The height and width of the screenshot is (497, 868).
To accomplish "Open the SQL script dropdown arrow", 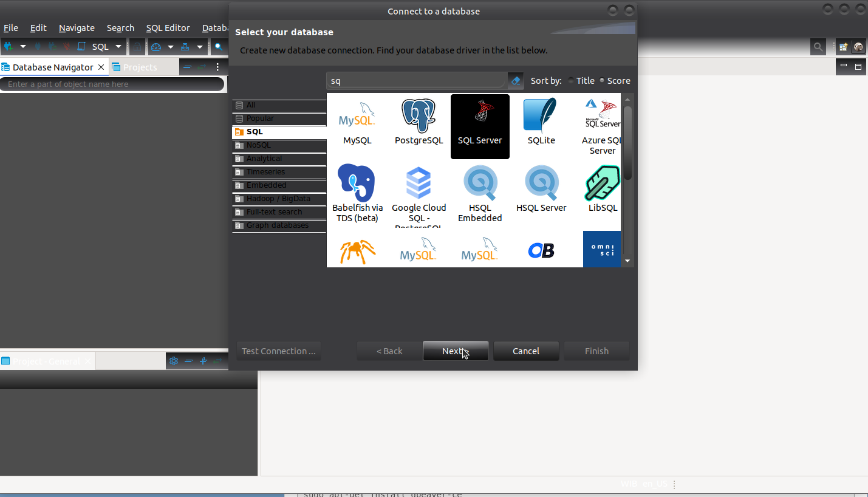I will pos(118,46).
